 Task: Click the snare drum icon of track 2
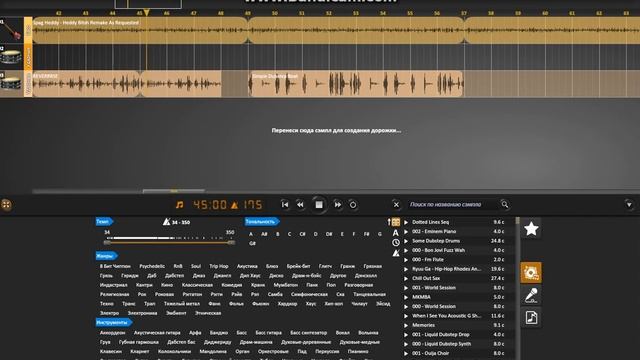(x=11, y=56)
